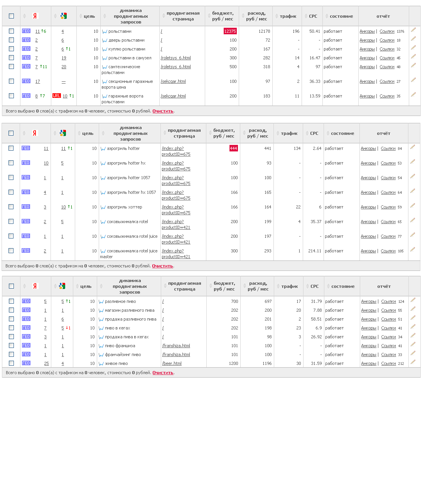Click "Очистить" under the аэрогриль table

tap(162, 266)
